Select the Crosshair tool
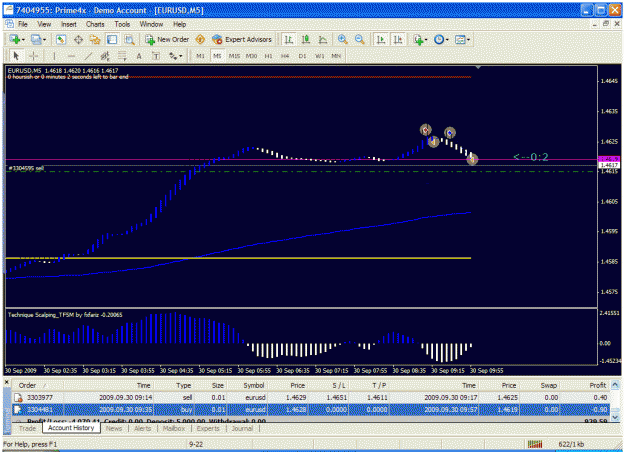 34,56
